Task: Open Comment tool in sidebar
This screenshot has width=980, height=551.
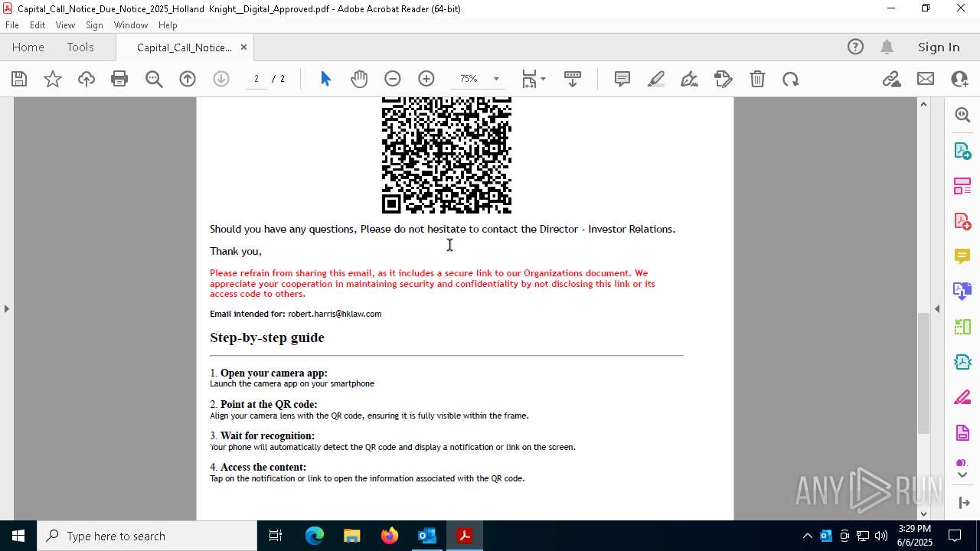Action: (x=962, y=256)
